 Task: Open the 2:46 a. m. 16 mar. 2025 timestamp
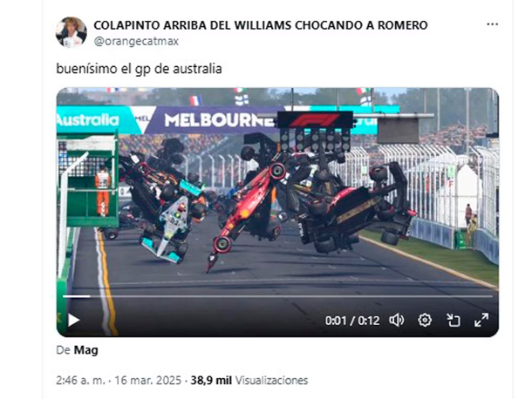pos(119,381)
